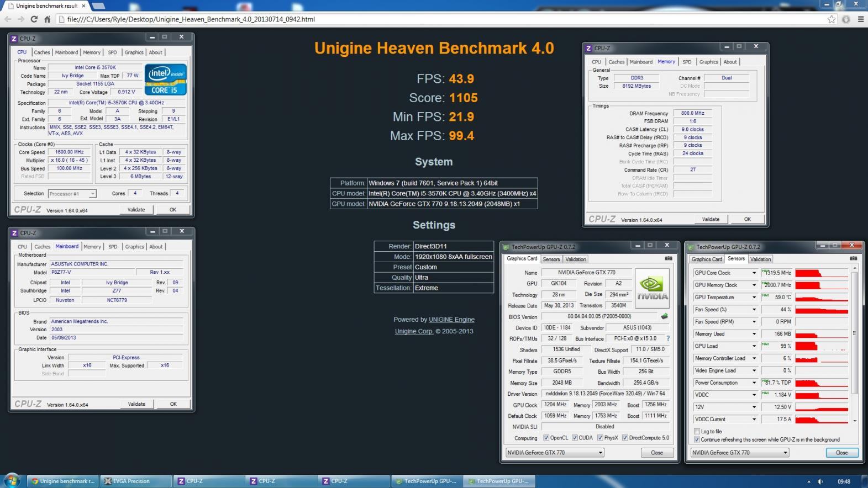Click Close in GPU-Z Graphics Card window

coord(657,453)
